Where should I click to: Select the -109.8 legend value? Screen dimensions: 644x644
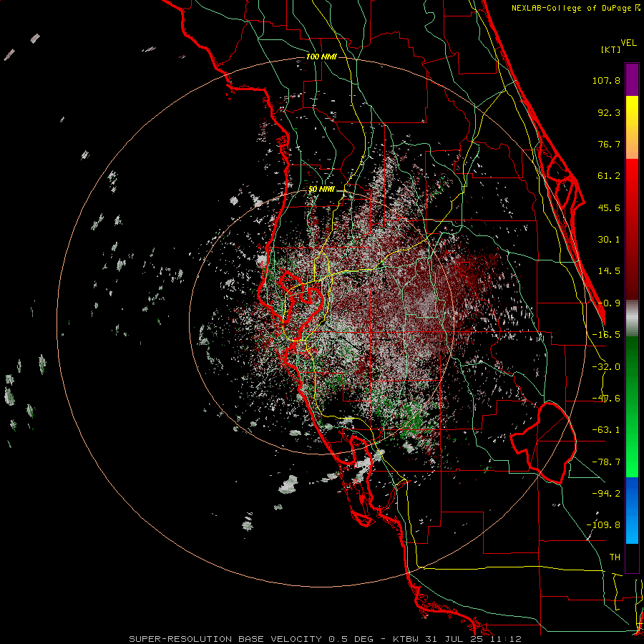pos(603,525)
